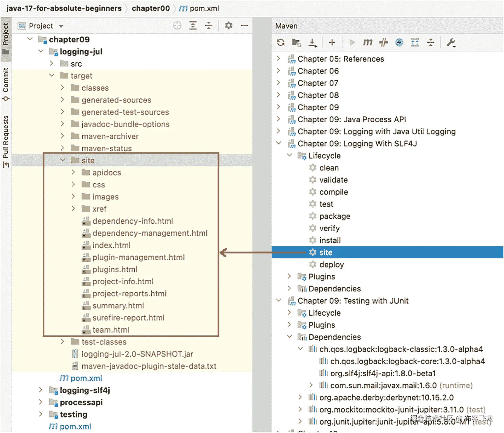The image size is (504, 433).
Task: Select ch.qos.logback:logback-classic dependency
Action: tap(401, 349)
